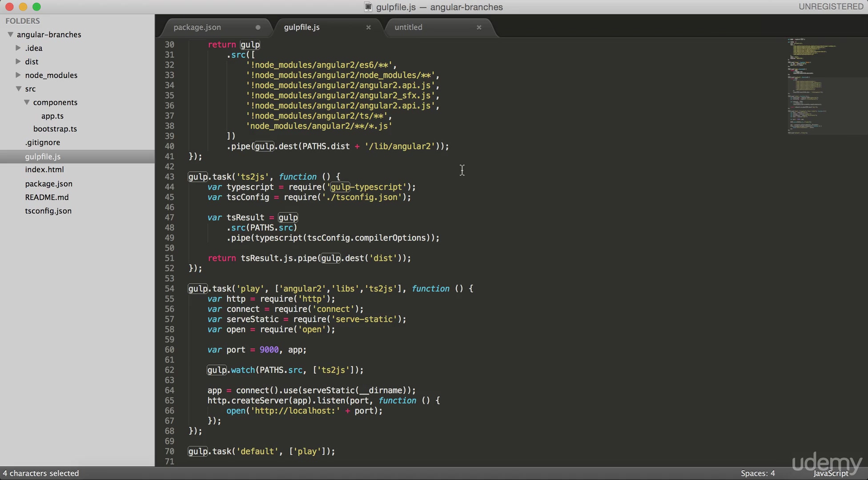Collapse the src folder arrow
Image resolution: width=868 pixels, height=480 pixels.
[x=19, y=88]
